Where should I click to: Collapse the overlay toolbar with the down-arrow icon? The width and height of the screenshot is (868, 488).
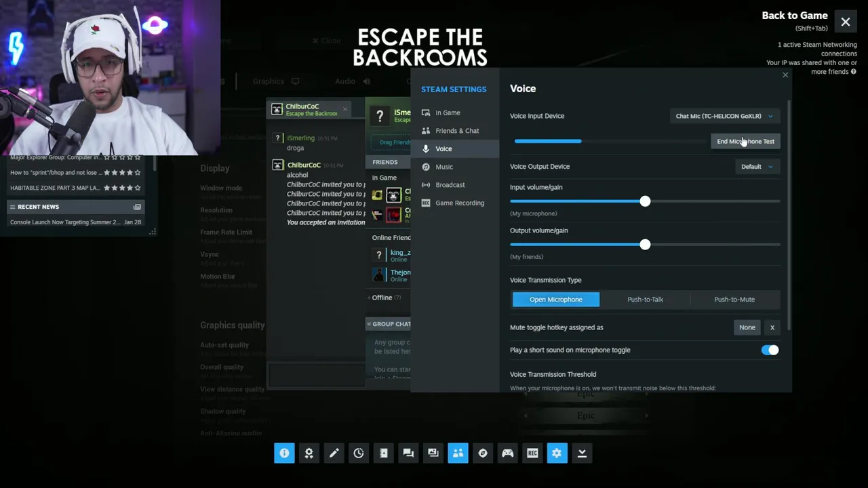click(582, 453)
